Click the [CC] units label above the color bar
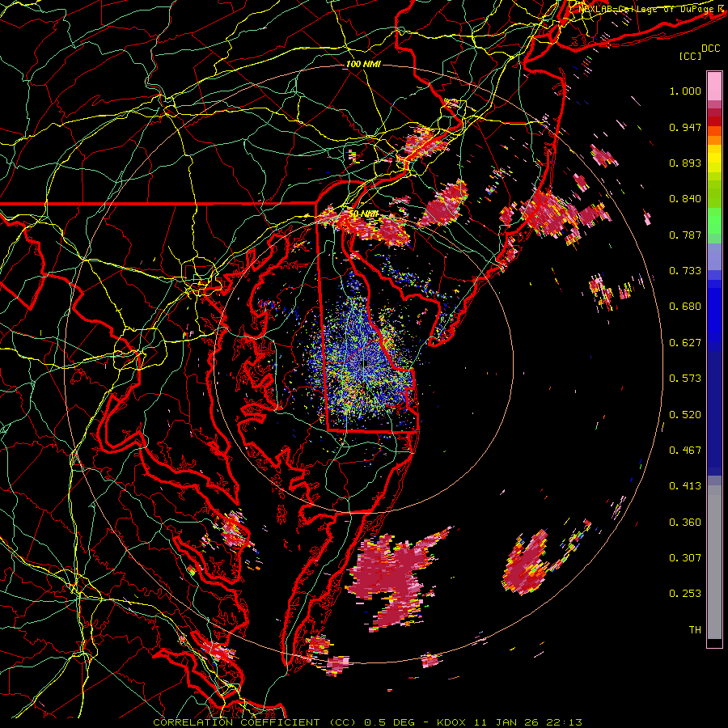Viewport: 728px width, 728px height. pos(691,56)
